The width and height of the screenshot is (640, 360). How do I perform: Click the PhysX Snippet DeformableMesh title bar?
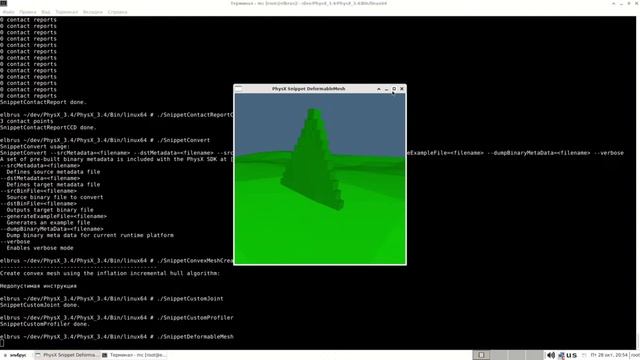(x=309, y=89)
